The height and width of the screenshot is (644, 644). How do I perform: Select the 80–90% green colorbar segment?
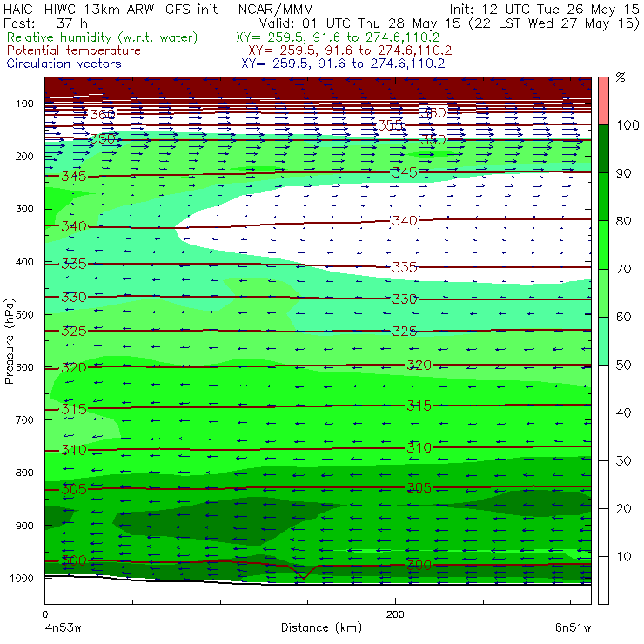[x=603, y=197]
